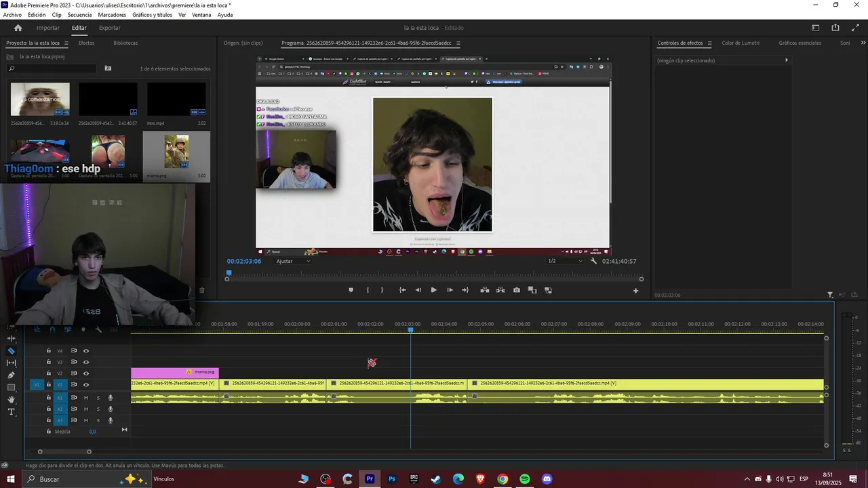The height and width of the screenshot is (488, 868).
Task: Open Program monitor settings wrench
Action: [x=593, y=261]
